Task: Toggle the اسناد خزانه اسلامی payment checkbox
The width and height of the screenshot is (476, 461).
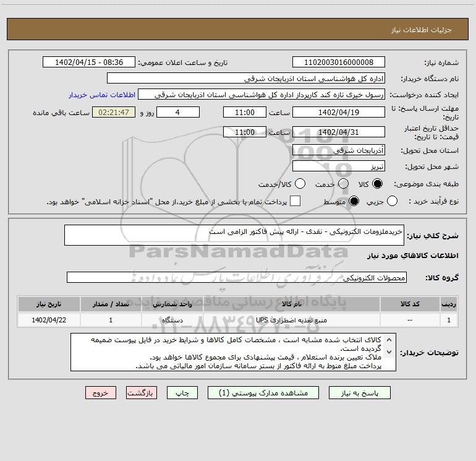Action: [x=295, y=201]
